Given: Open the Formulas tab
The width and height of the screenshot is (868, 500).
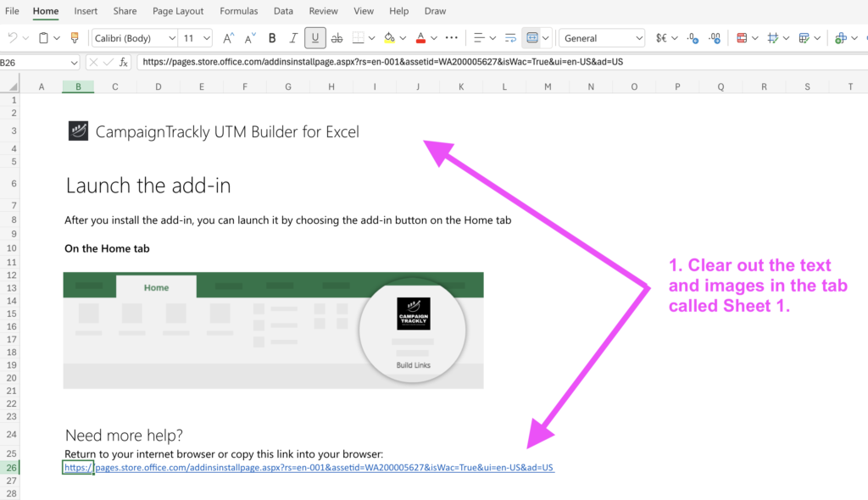Looking at the screenshot, I should point(238,11).
